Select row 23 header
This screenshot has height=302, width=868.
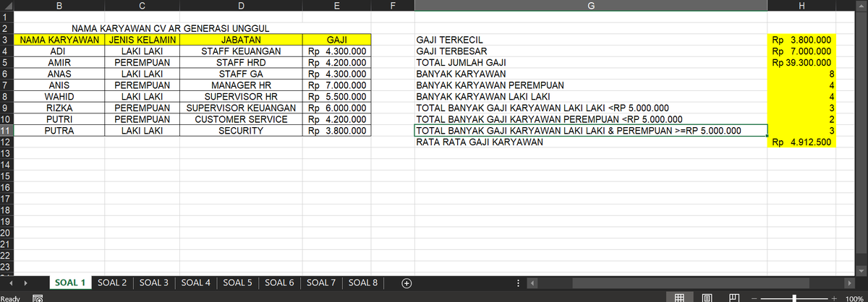(x=6, y=268)
